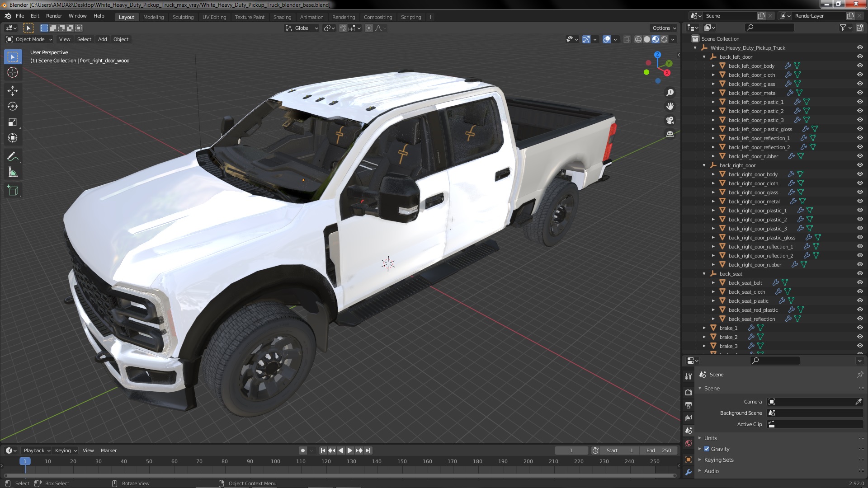The image size is (868, 488).
Task: Open the Render menu
Action: tap(54, 16)
